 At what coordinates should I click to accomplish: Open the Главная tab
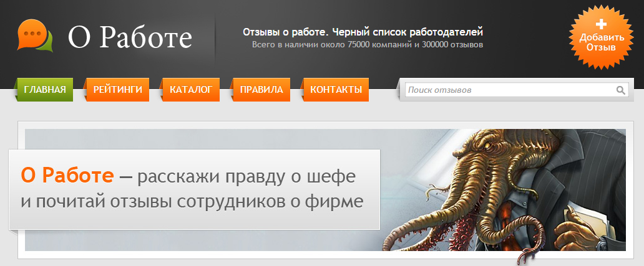(x=45, y=90)
